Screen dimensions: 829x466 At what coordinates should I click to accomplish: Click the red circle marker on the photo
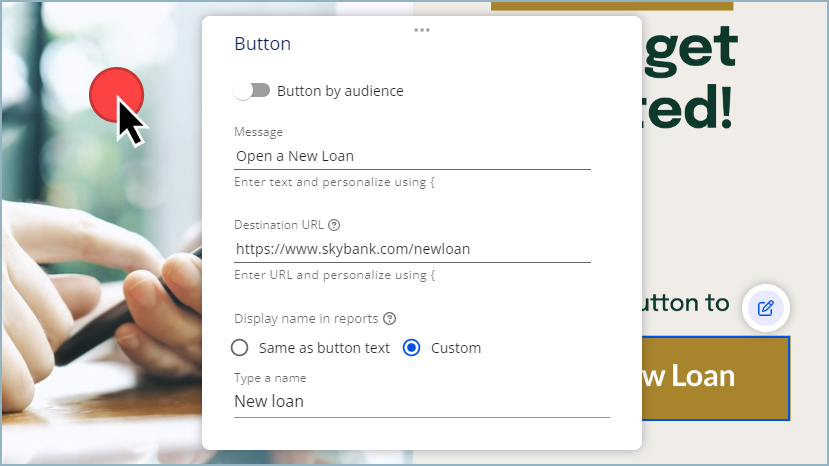pos(116,95)
